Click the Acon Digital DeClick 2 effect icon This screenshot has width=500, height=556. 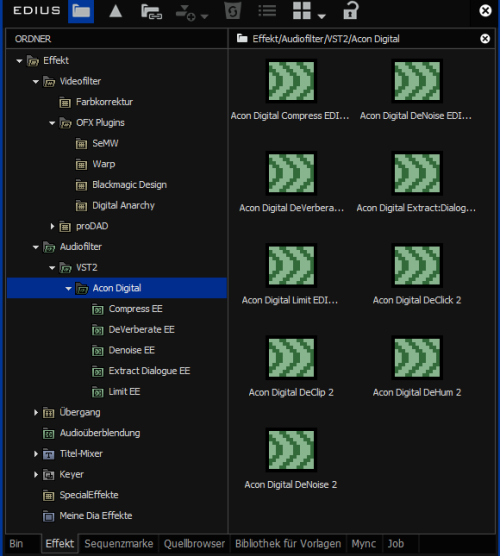click(x=417, y=266)
